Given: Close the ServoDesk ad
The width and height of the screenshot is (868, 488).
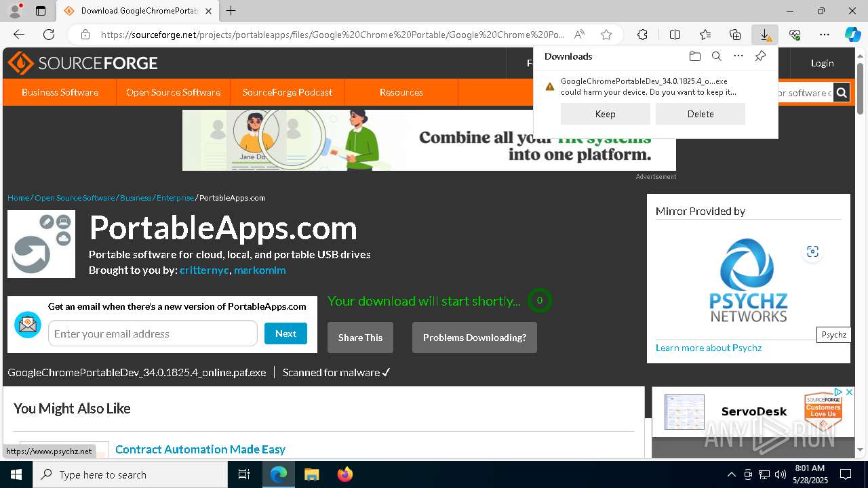Looking at the screenshot, I should tap(849, 392).
